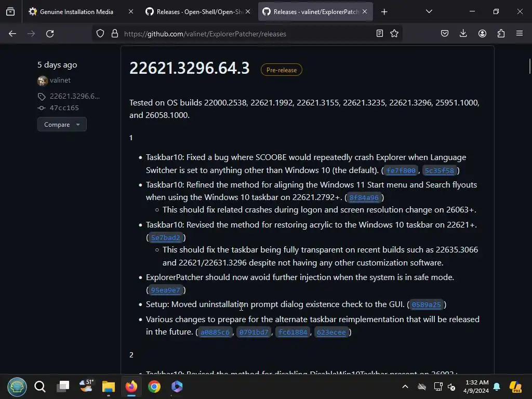
Task: Open the extensions puzzle icon
Action: pos(501,33)
